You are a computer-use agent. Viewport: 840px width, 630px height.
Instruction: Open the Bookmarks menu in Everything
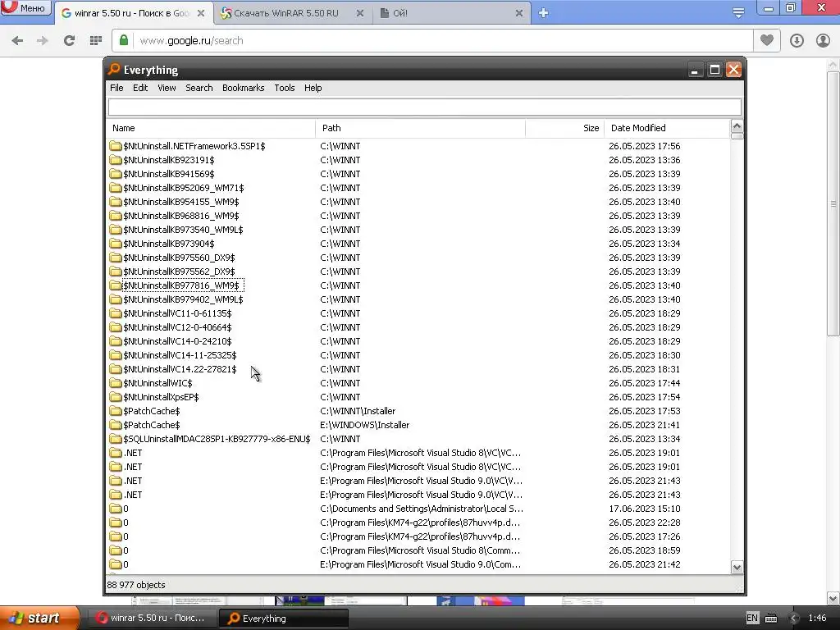coord(243,88)
